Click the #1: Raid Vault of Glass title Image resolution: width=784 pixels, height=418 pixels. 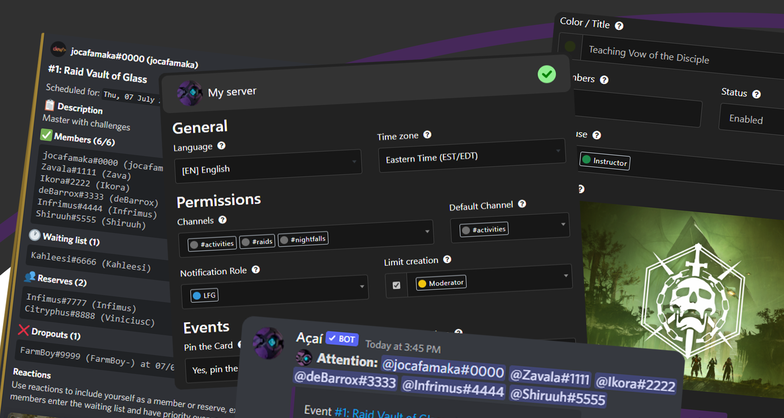click(x=98, y=74)
